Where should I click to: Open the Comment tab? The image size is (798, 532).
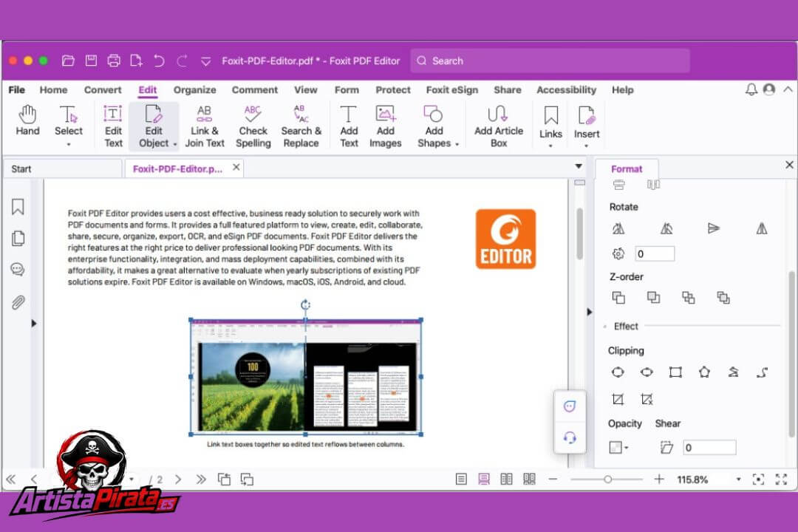point(254,89)
